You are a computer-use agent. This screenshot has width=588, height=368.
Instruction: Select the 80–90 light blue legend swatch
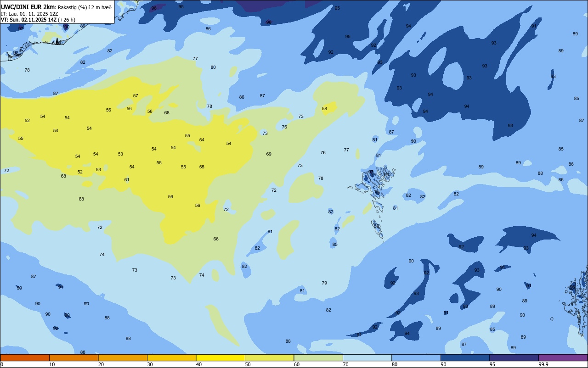tap(416, 357)
